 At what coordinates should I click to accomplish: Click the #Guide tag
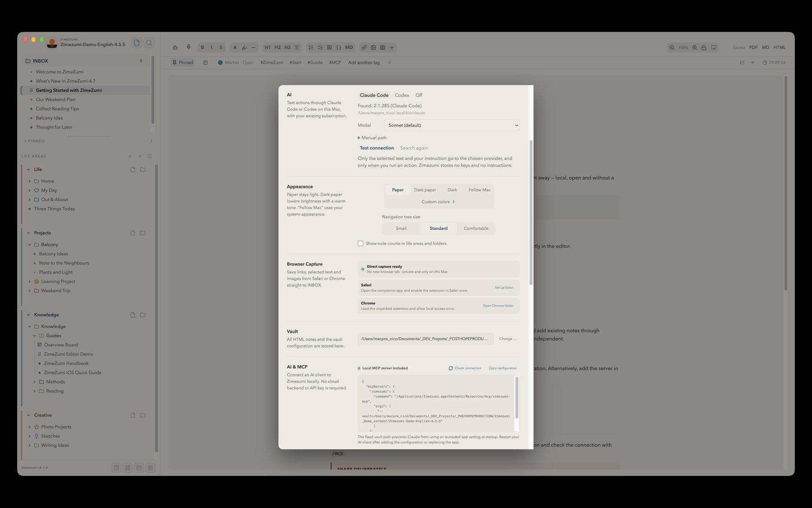click(x=315, y=63)
